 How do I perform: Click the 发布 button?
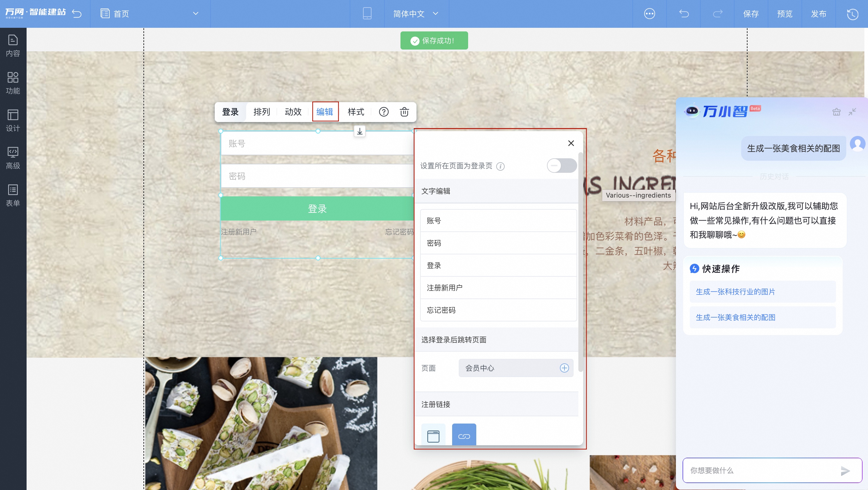tap(818, 14)
